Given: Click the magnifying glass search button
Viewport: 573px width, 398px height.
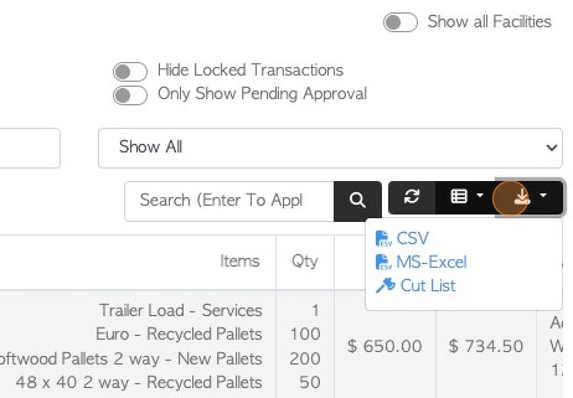Looking at the screenshot, I should (357, 200).
